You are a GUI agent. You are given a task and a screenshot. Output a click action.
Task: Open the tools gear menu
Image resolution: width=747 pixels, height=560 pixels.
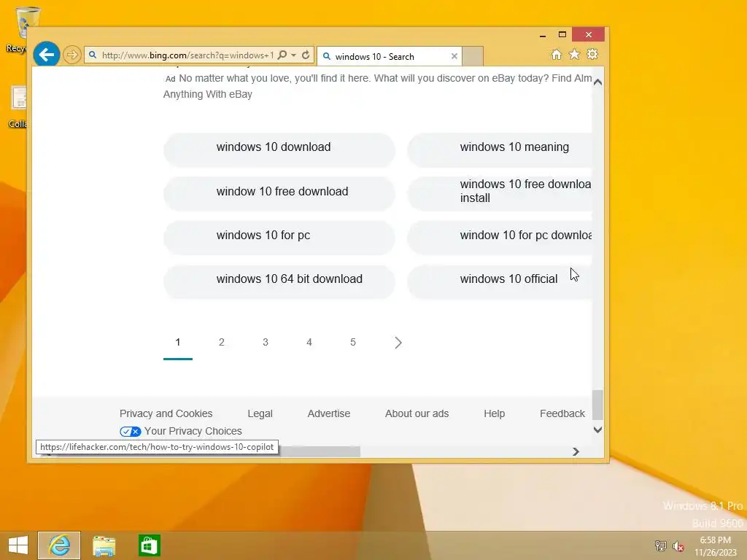coord(592,54)
